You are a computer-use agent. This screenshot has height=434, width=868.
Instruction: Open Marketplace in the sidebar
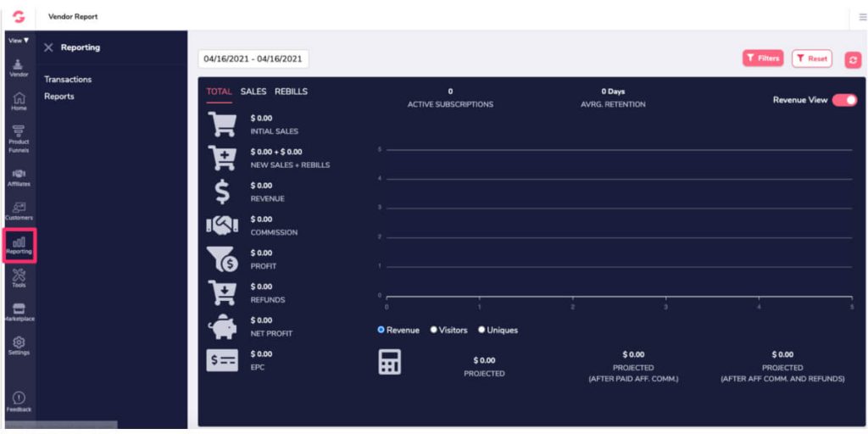[x=19, y=312]
